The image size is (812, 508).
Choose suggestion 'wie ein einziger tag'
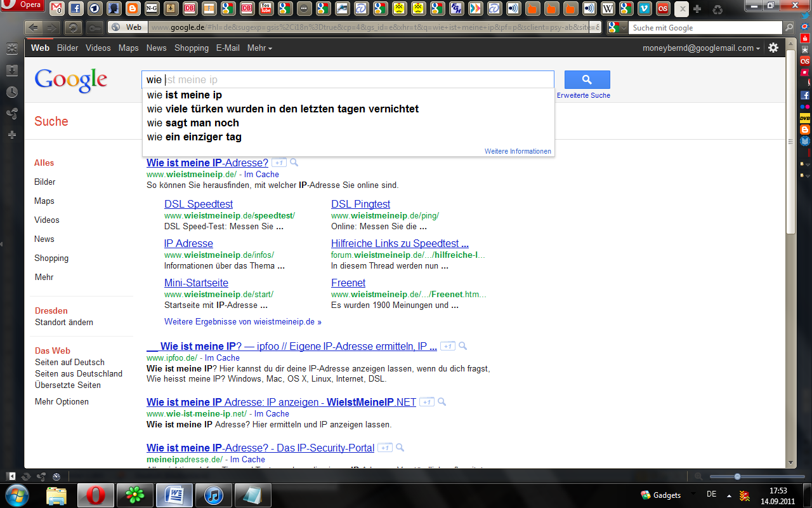[348, 137]
